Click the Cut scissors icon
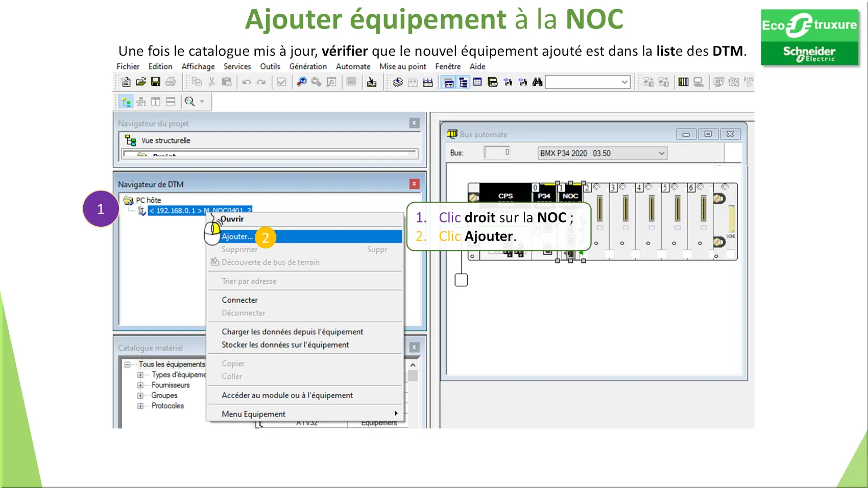The width and height of the screenshot is (868, 488). point(211,82)
